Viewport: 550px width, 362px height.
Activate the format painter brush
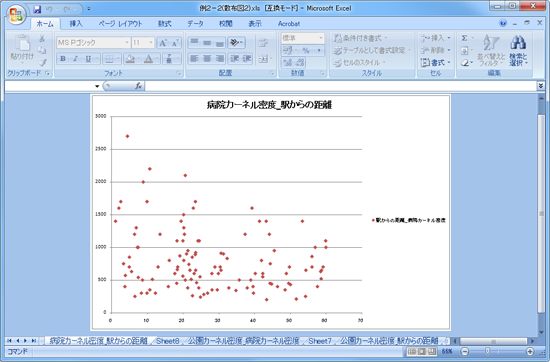42,63
